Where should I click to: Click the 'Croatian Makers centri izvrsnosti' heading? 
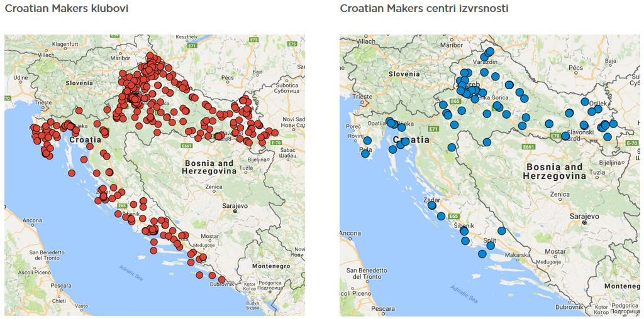425,8
